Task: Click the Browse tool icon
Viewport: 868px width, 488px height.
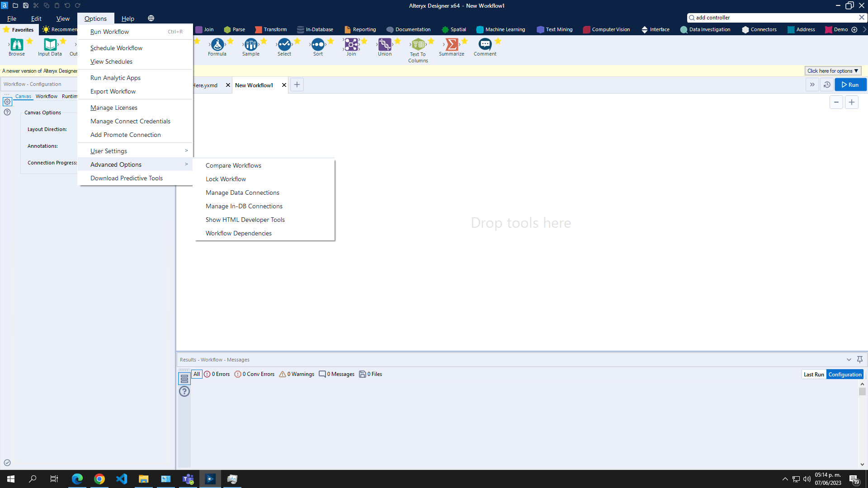Action: [x=17, y=45]
